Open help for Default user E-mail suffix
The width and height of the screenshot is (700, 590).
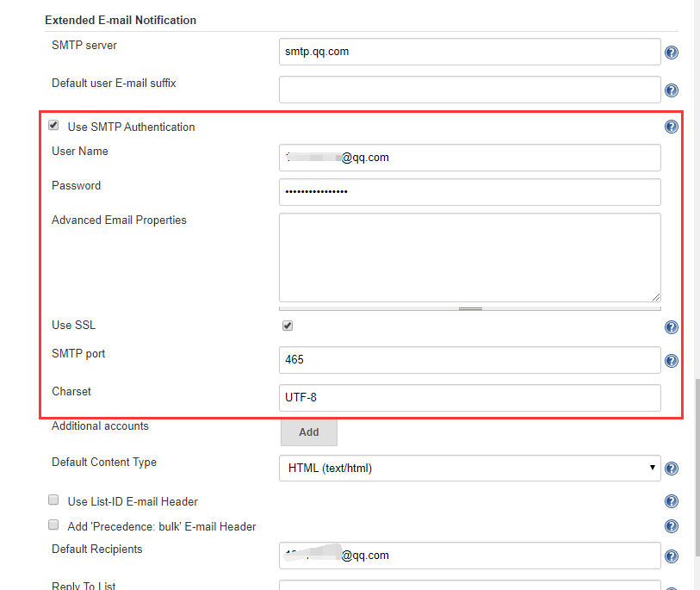(672, 90)
